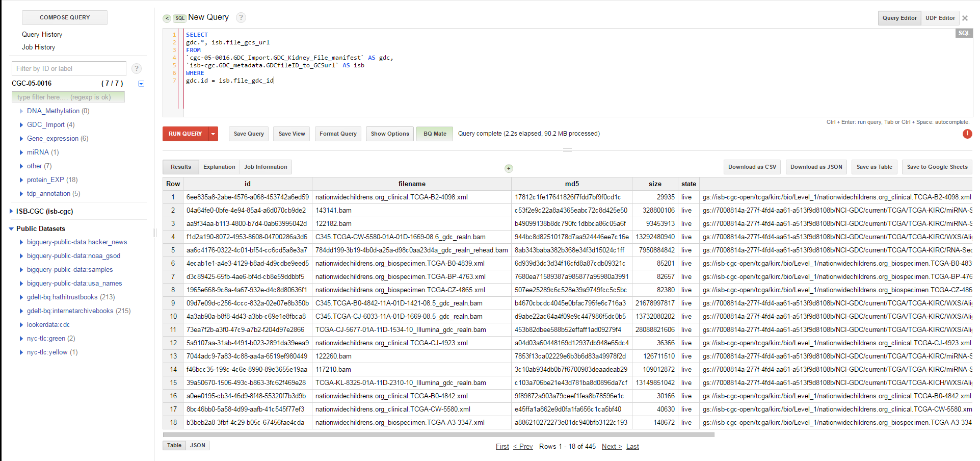Open the Job Information tab
980x461 pixels.
click(266, 167)
